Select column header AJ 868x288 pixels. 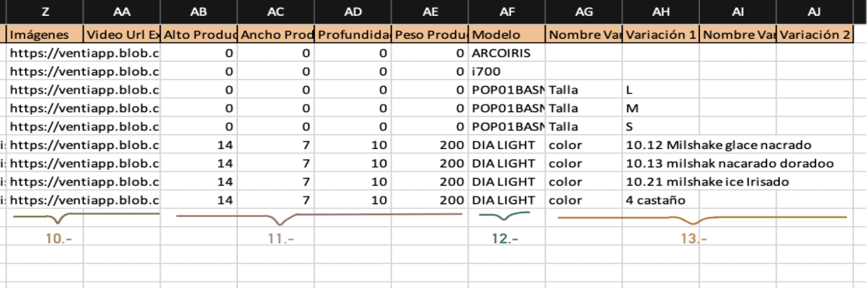point(815,12)
